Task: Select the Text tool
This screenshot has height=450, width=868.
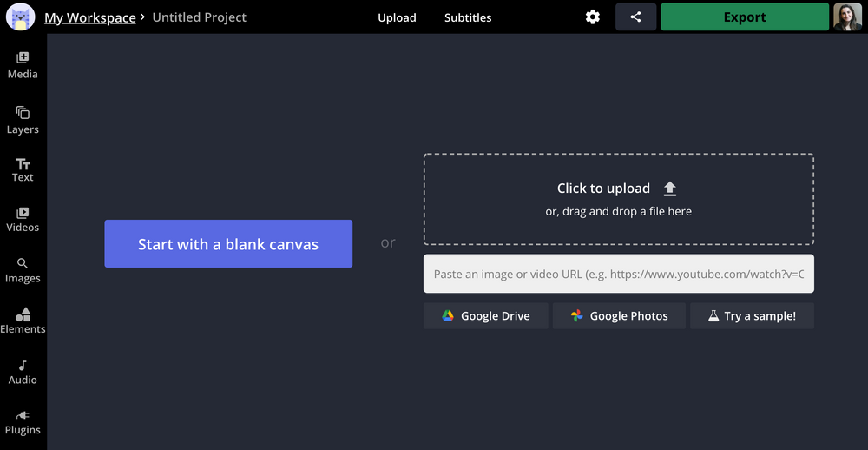Action: tap(23, 169)
